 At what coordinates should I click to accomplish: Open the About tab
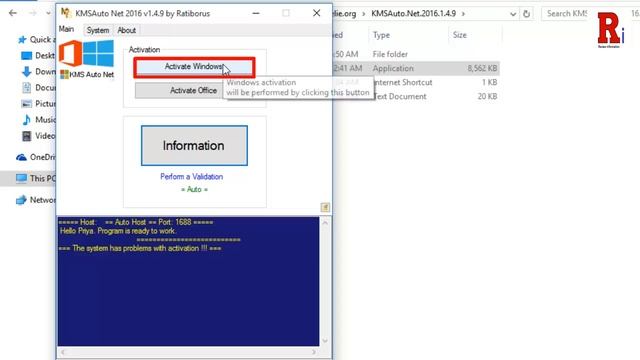point(127,30)
